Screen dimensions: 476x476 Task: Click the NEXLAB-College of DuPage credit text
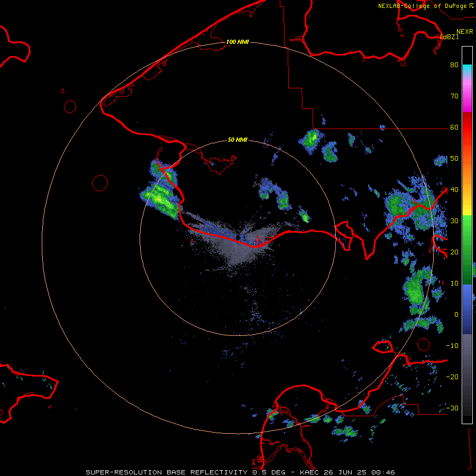[423, 6]
